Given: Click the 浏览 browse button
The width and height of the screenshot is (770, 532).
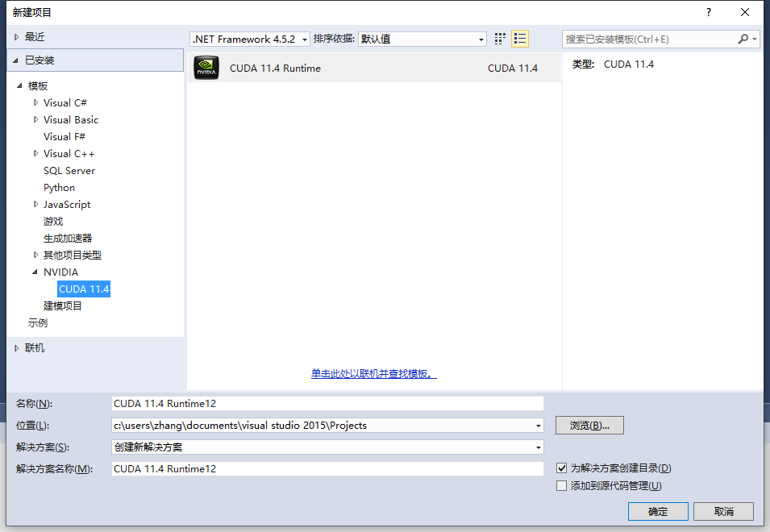Looking at the screenshot, I should [x=589, y=425].
